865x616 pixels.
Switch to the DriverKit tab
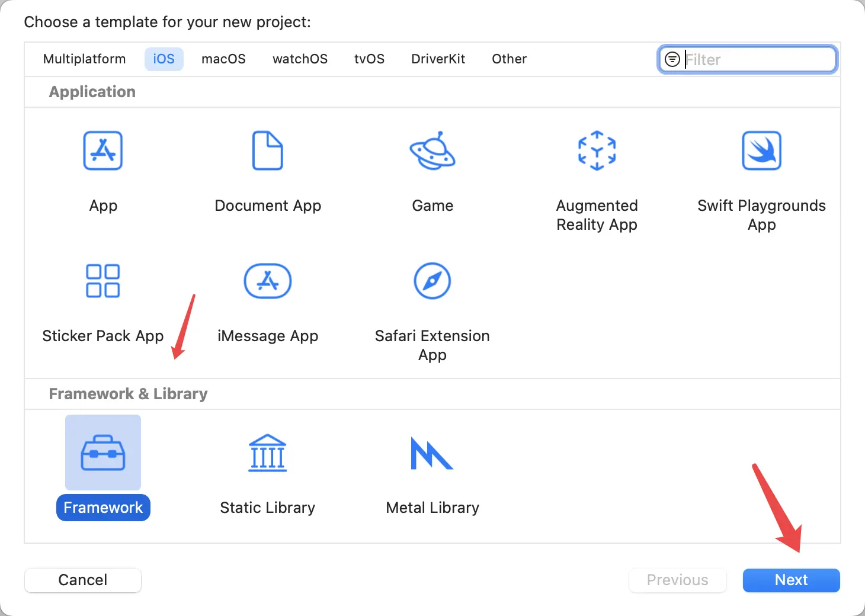(x=438, y=59)
